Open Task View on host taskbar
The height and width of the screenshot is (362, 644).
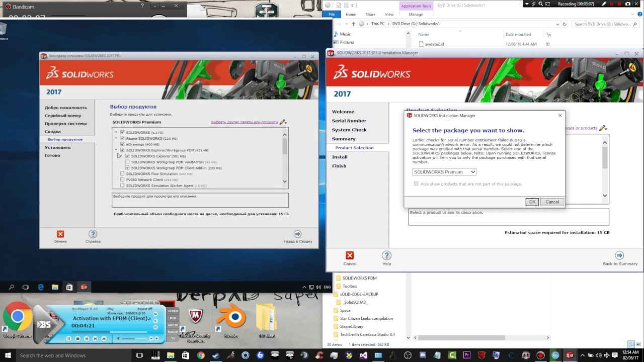tap(139, 355)
